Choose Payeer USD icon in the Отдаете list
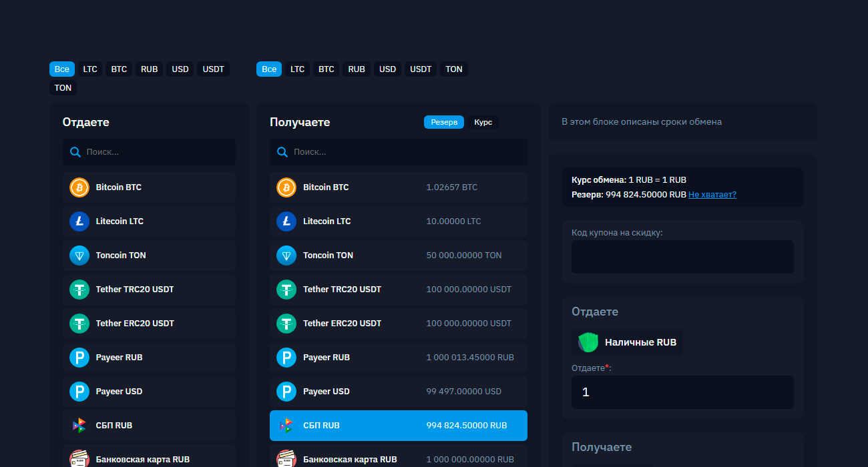 (79, 392)
